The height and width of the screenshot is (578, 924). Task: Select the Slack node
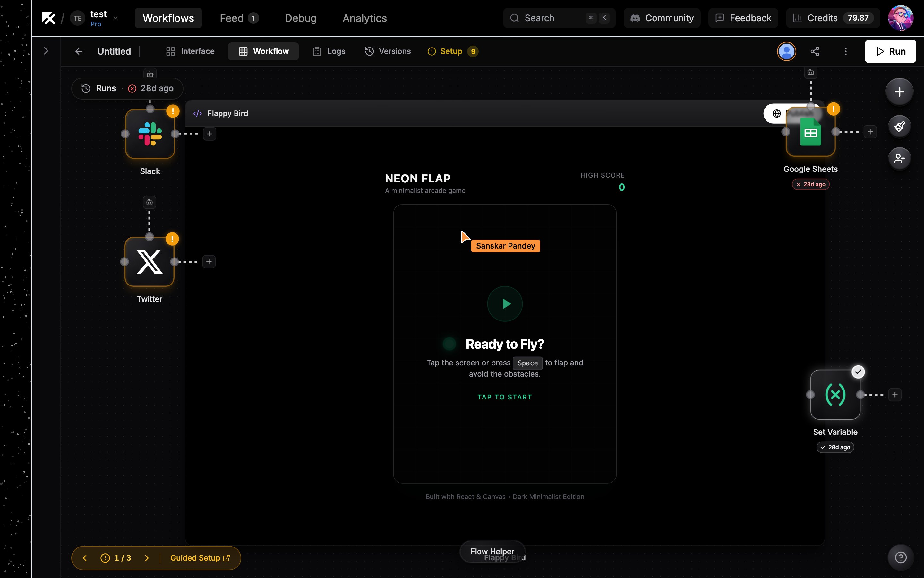pos(150,134)
